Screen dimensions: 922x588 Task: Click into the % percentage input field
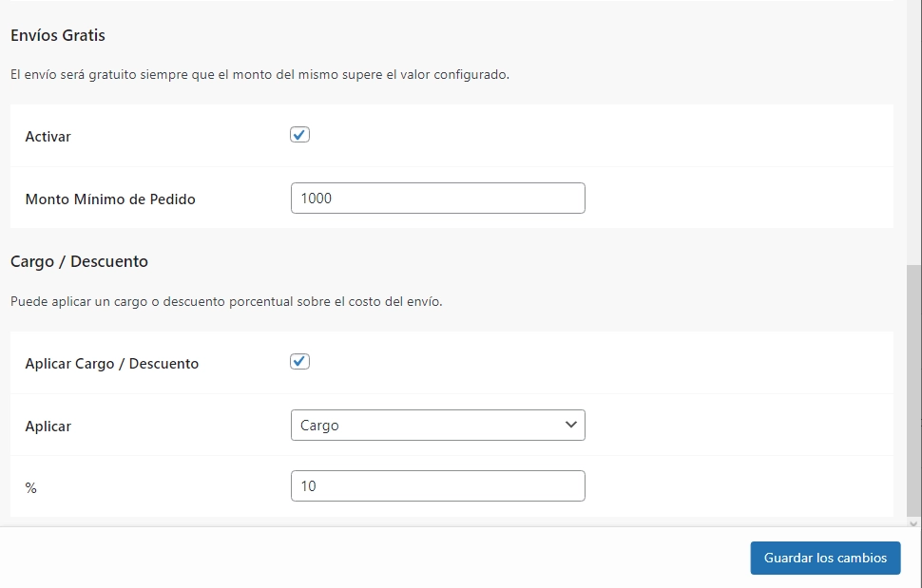click(437, 486)
